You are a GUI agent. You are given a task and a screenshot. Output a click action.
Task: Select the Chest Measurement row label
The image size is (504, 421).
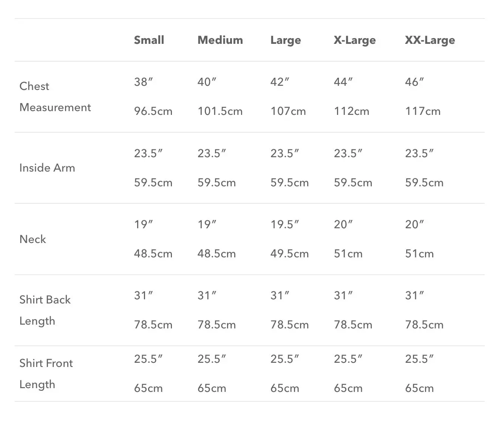point(55,97)
